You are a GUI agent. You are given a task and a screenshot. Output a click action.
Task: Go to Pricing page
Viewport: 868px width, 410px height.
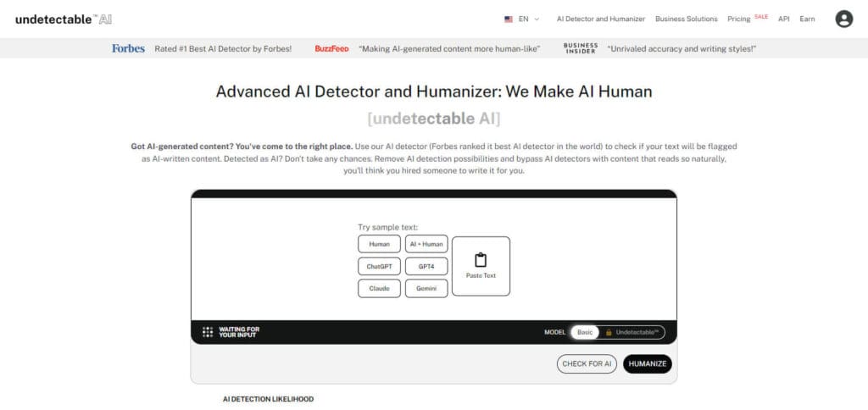pos(738,19)
